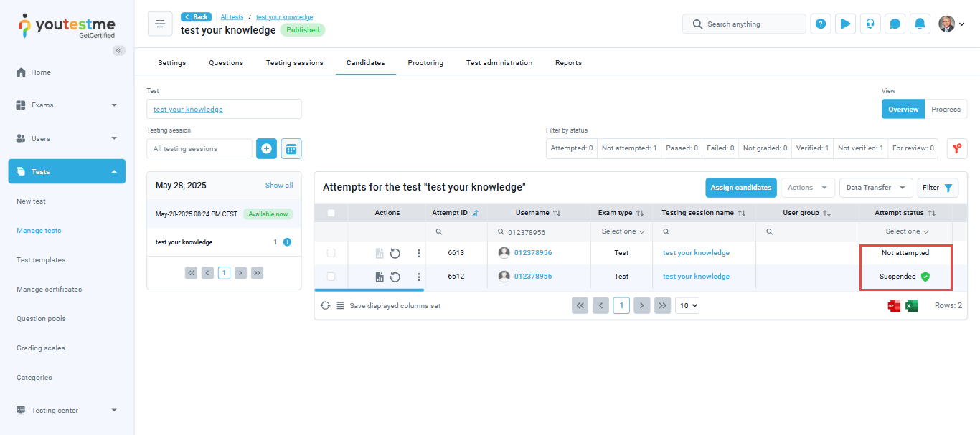This screenshot has width=980, height=435.
Task: Switch to the Proctoring tab
Action: (x=425, y=63)
